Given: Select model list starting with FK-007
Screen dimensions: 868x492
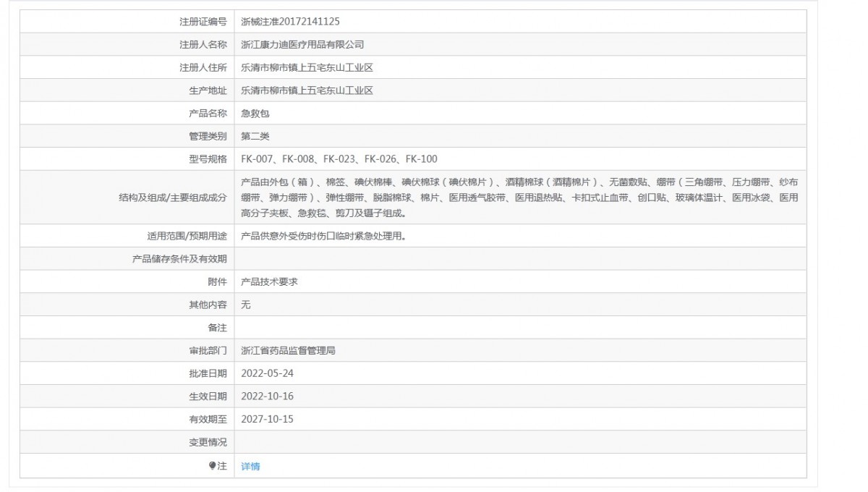Looking at the screenshot, I should (x=339, y=159).
